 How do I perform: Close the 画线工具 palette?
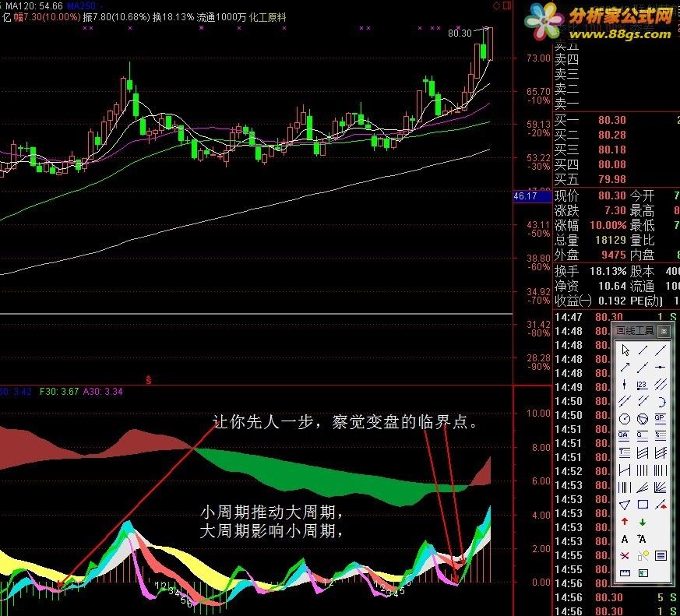coord(664,331)
